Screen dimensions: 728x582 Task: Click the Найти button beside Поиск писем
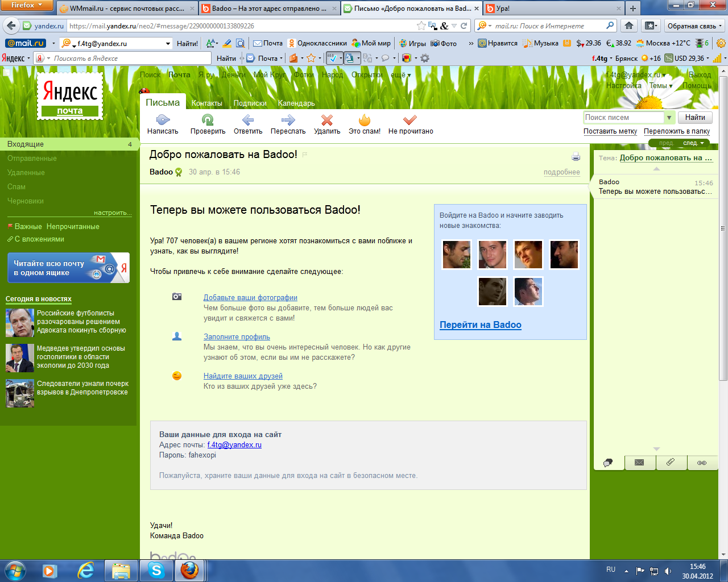click(x=695, y=118)
